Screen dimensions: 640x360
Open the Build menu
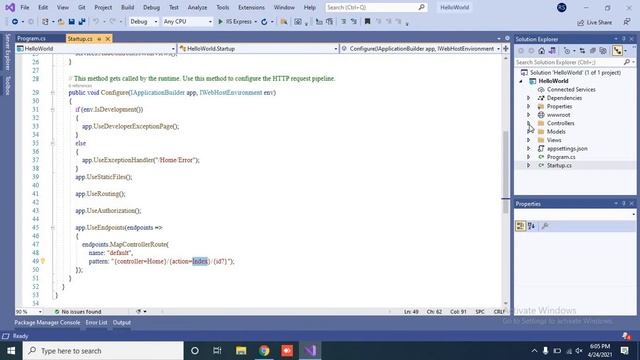point(127,7)
